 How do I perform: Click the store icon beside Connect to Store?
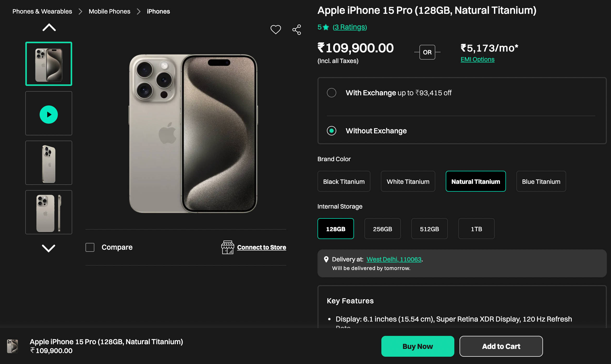[x=228, y=247]
